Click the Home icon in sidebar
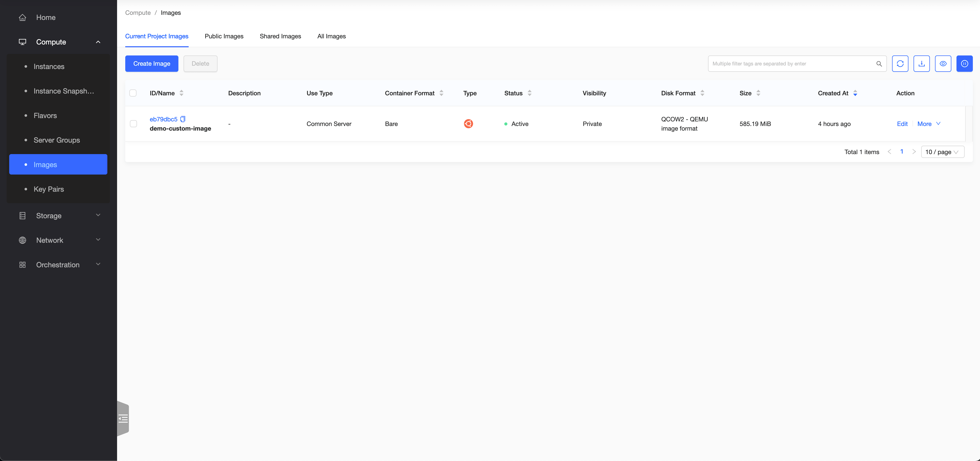 22,17
